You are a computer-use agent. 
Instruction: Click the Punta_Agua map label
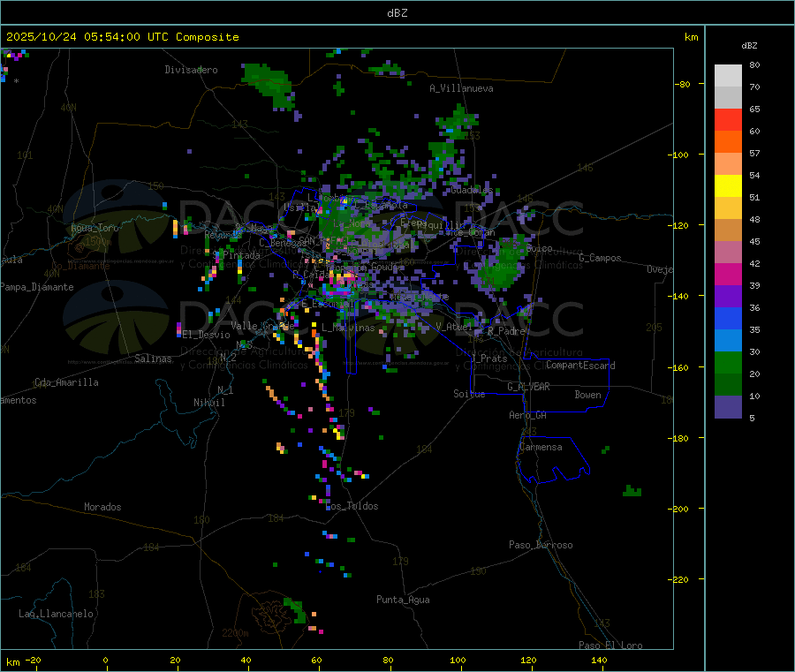(403, 600)
